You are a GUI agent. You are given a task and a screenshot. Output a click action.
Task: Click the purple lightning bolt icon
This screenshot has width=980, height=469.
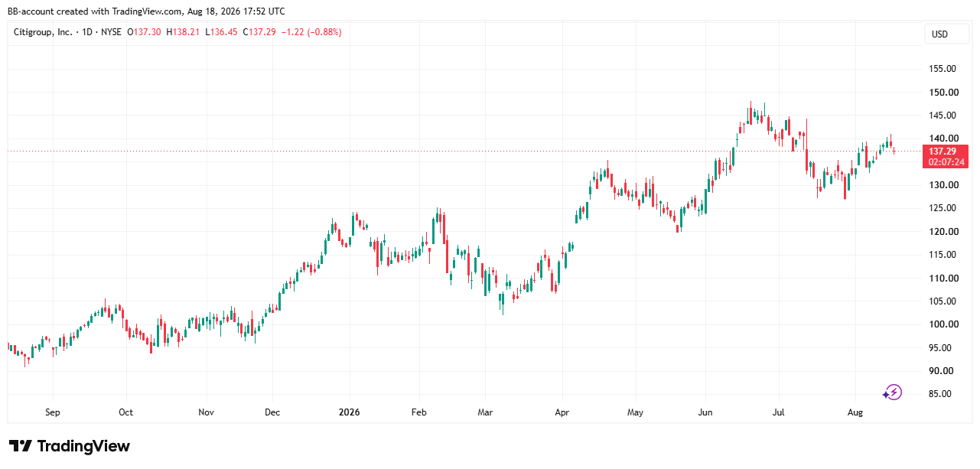[893, 392]
